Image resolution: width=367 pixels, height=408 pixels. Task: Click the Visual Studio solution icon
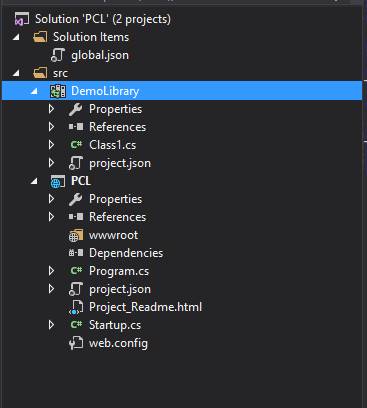(22, 19)
